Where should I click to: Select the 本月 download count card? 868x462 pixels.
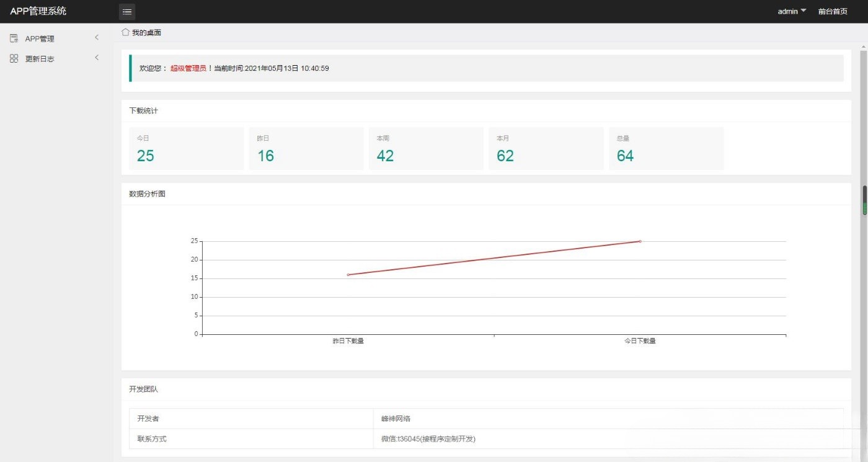coord(546,149)
